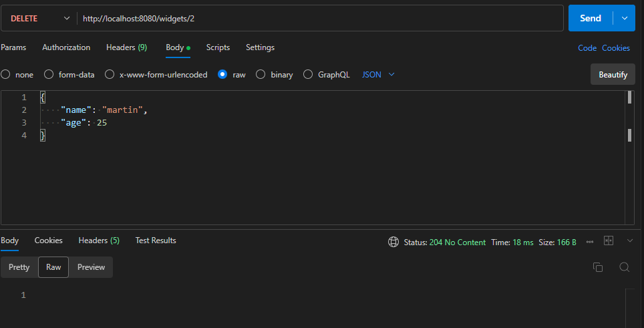Select the form-data radio option

coord(49,74)
